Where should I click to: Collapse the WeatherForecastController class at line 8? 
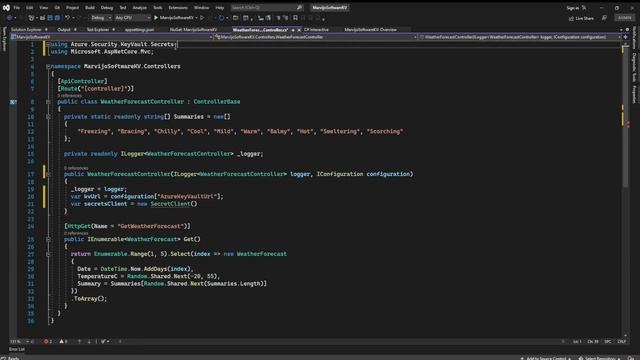(x=48, y=102)
